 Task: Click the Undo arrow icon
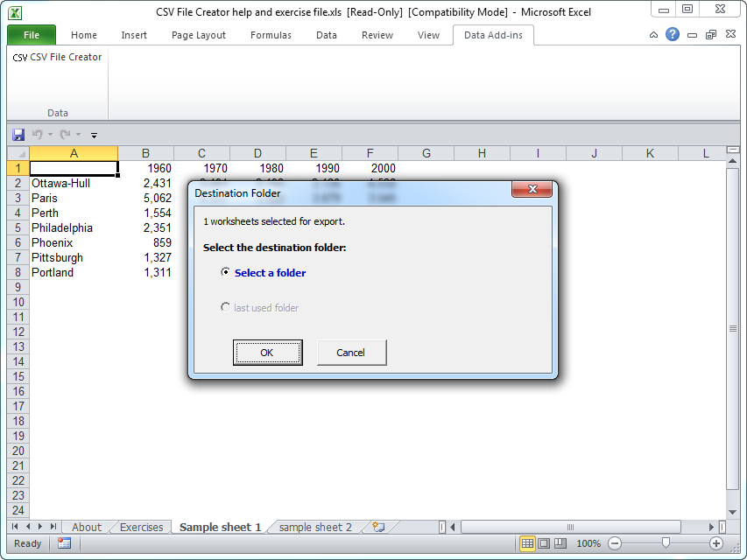tap(37, 135)
